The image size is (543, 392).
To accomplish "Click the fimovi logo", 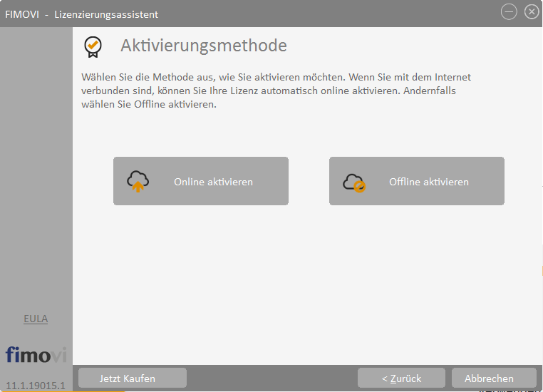I will (x=36, y=355).
